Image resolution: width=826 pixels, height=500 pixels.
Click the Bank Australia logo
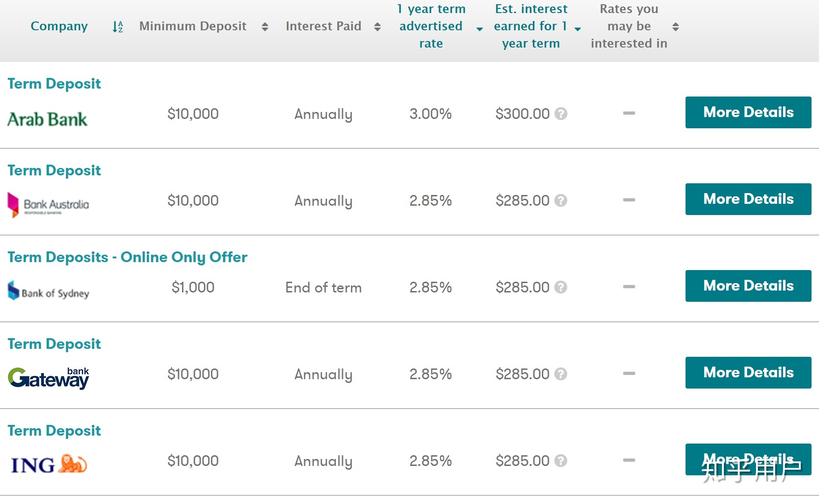(x=48, y=205)
